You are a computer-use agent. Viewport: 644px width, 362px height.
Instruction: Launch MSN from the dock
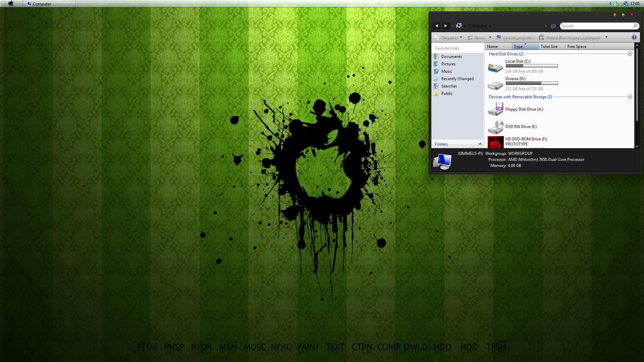tap(228, 347)
